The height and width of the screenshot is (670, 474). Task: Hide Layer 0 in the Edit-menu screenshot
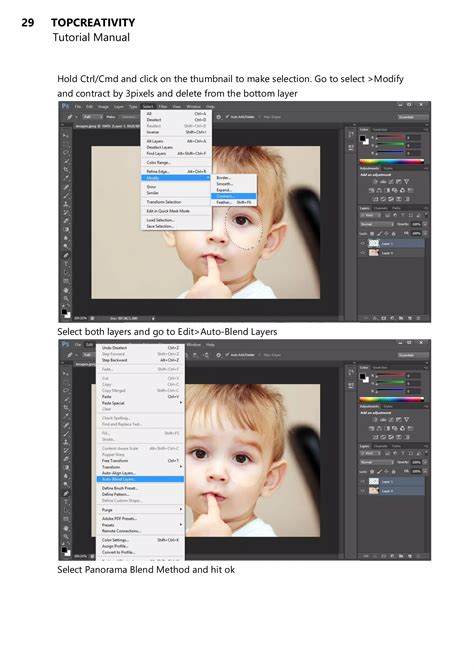(x=362, y=491)
